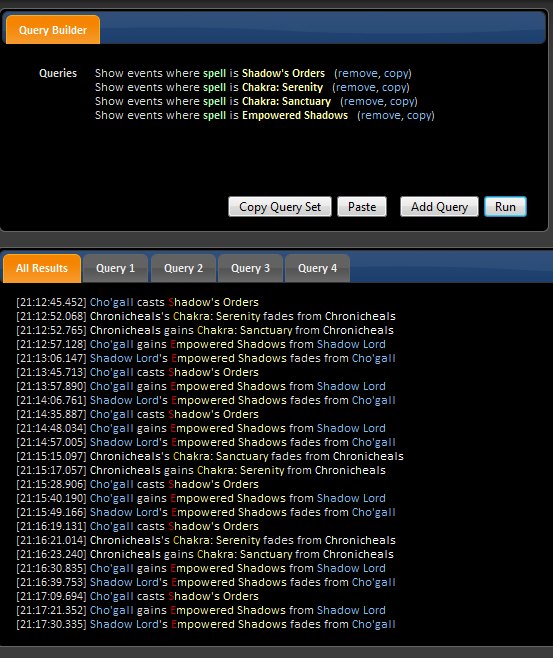Click the Paste button
The width and height of the screenshot is (553, 658).
click(x=362, y=207)
